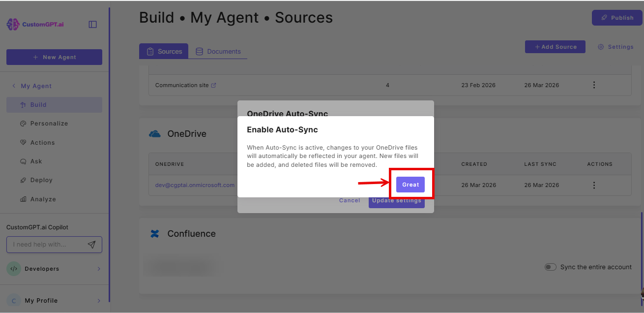644x313 pixels.
Task: Publish the agent
Action: tap(617, 18)
